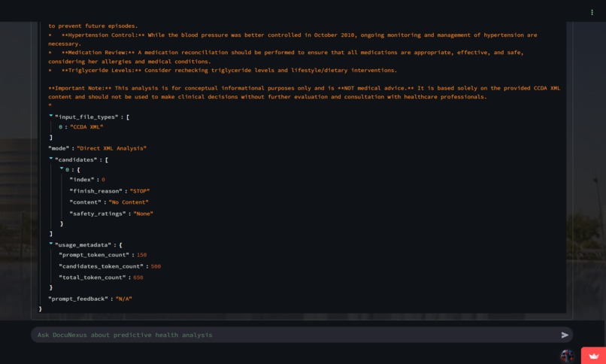Open the round avatar icon at bottom
Image resolution: width=606 pixels, height=364 pixels.
(567, 356)
